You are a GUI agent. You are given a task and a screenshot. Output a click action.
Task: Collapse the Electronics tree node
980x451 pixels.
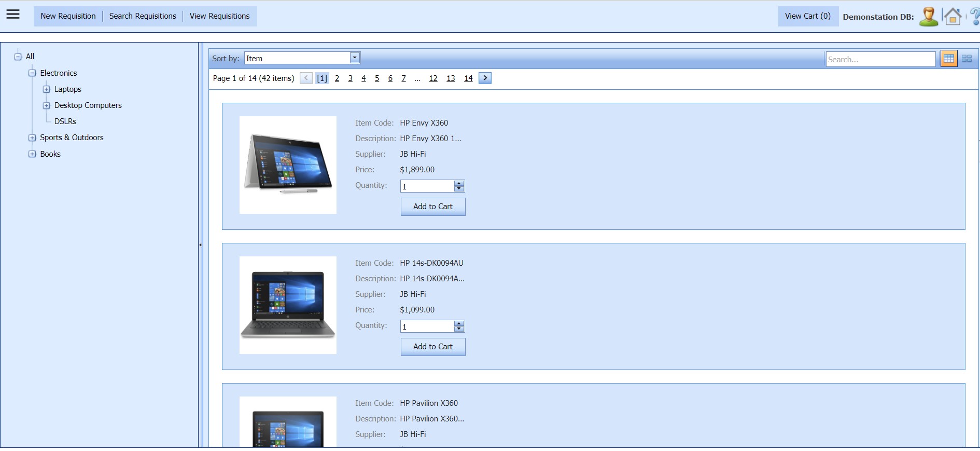pyautogui.click(x=32, y=73)
